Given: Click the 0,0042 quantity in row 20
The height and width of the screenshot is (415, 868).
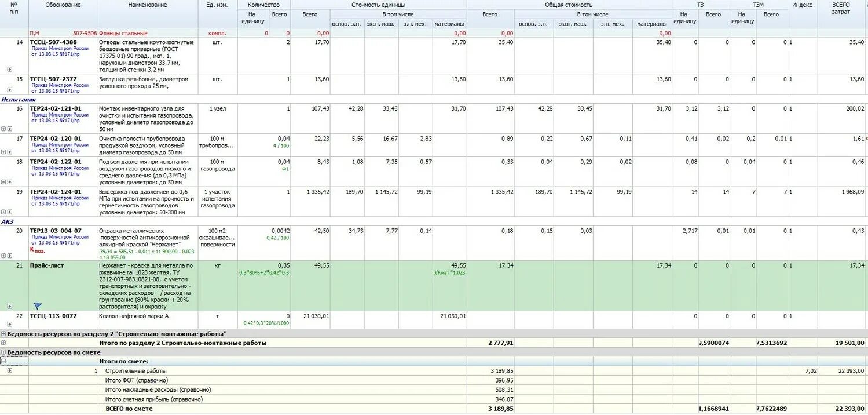Looking at the screenshot, I should (281, 231).
